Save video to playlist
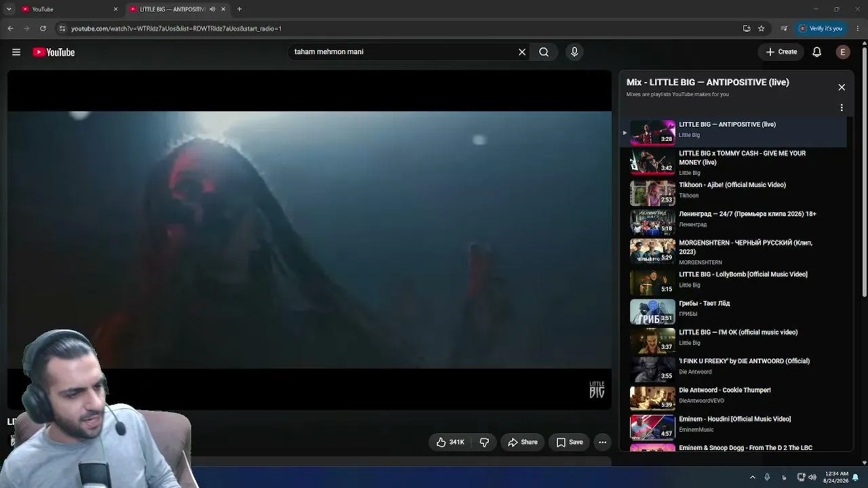Image resolution: width=868 pixels, height=488 pixels. 570,443
